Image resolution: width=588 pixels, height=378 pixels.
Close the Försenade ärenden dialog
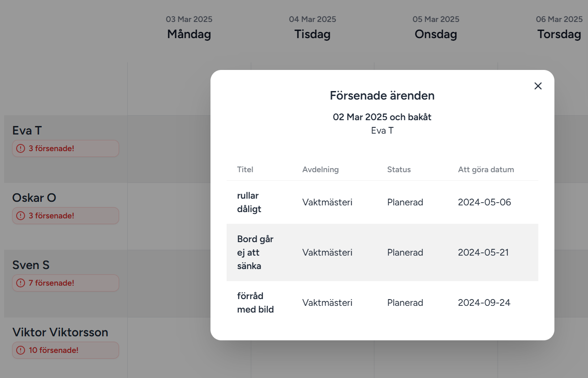tap(538, 86)
